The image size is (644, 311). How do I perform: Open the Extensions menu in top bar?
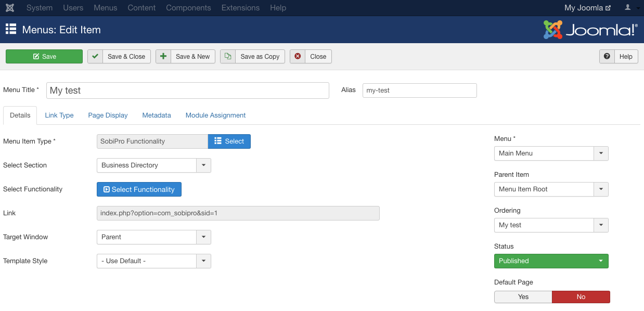[240, 8]
